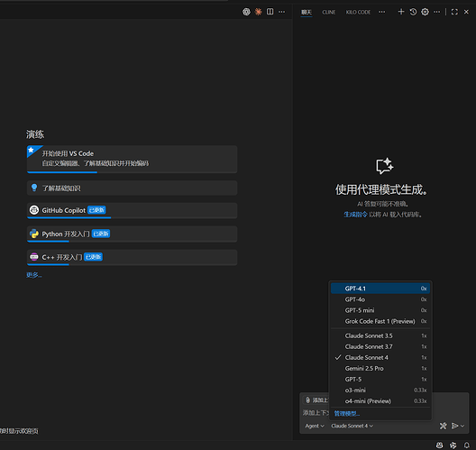Click the Python logo icon
The height and width of the screenshot is (450, 476).
point(34,234)
